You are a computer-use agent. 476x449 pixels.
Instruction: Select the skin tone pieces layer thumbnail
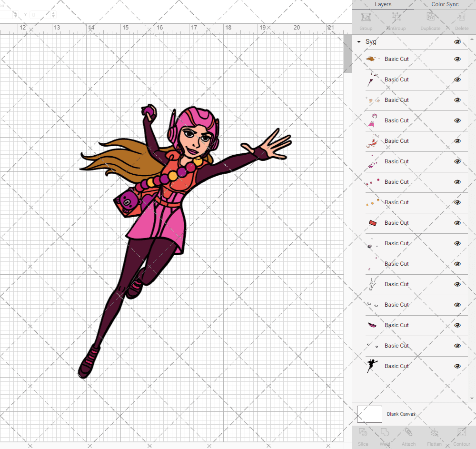coord(373,100)
